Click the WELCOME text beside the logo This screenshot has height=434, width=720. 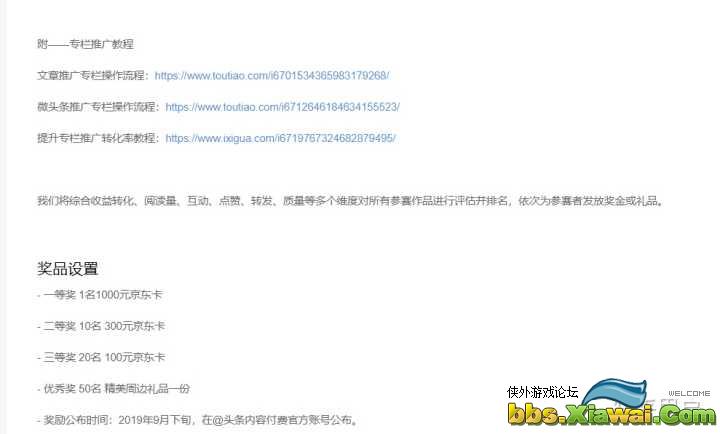coord(689,393)
